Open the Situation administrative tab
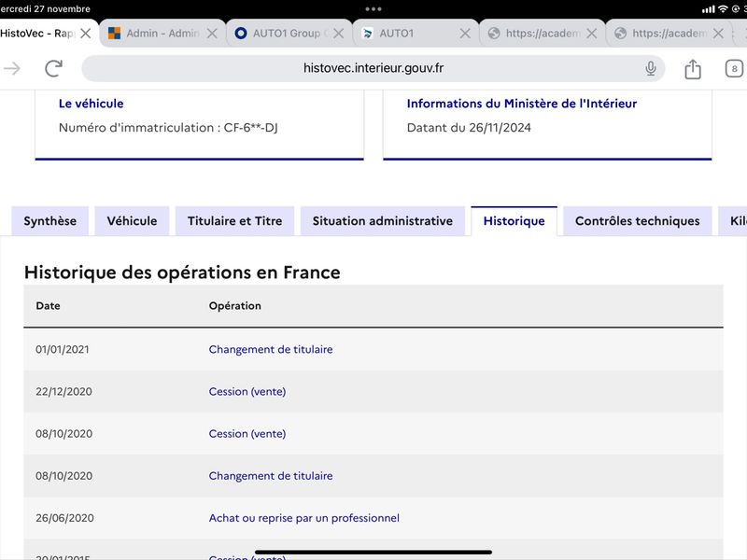 click(x=383, y=221)
